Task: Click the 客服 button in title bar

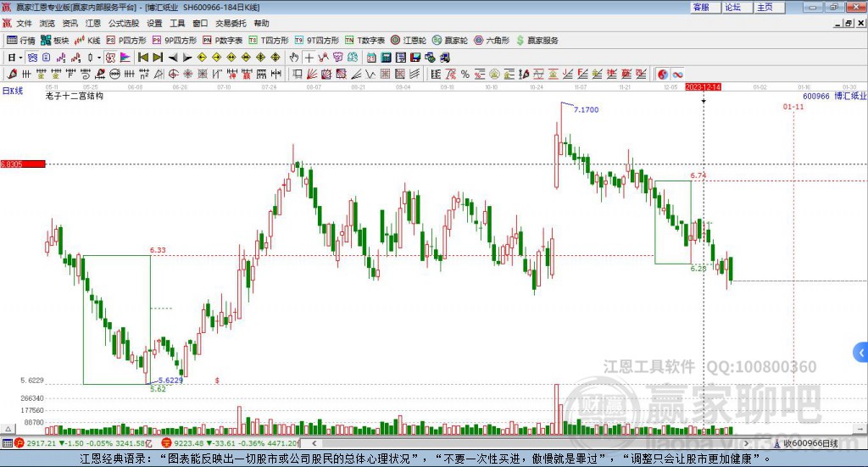Action: click(x=706, y=7)
